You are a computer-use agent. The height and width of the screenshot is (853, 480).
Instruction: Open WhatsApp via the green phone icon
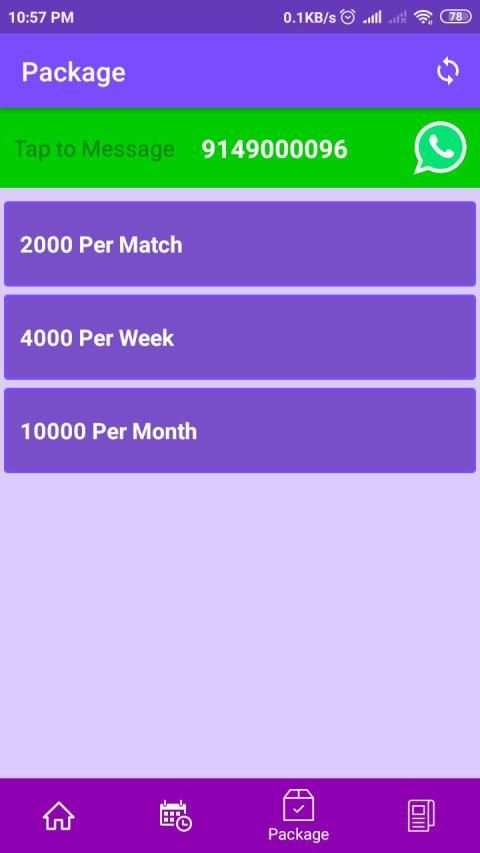[440, 147]
